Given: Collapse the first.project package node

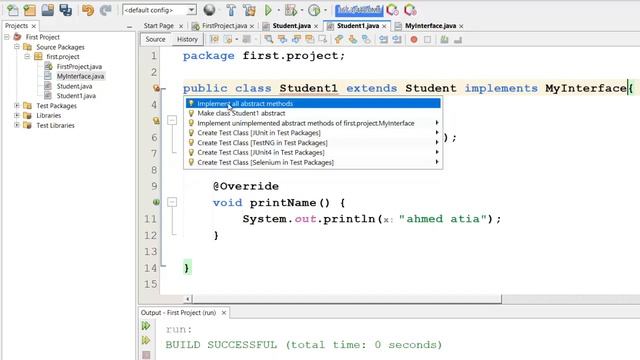Looking at the screenshot, I should 27,56.
